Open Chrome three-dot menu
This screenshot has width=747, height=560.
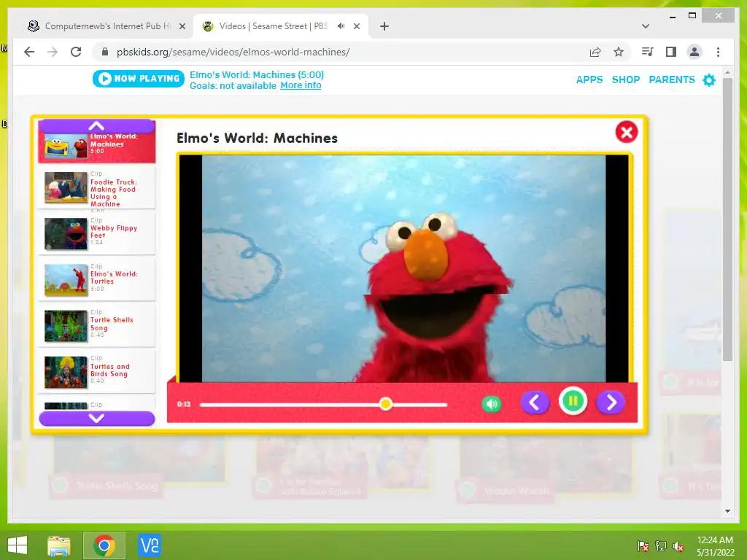[718, 52]
